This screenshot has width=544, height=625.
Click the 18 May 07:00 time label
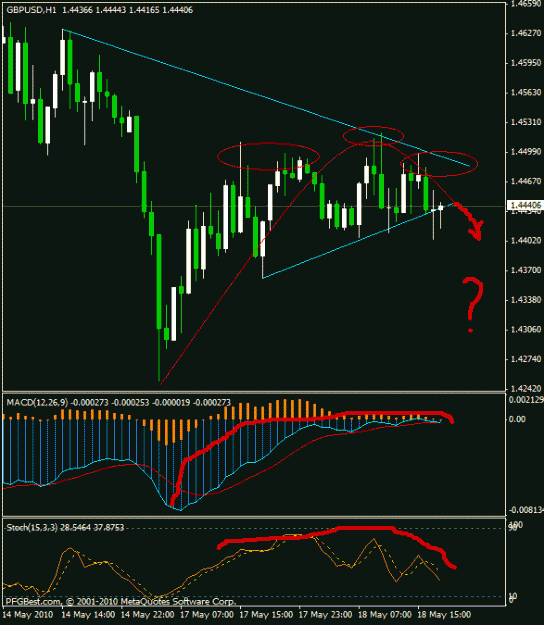point(385,614)
